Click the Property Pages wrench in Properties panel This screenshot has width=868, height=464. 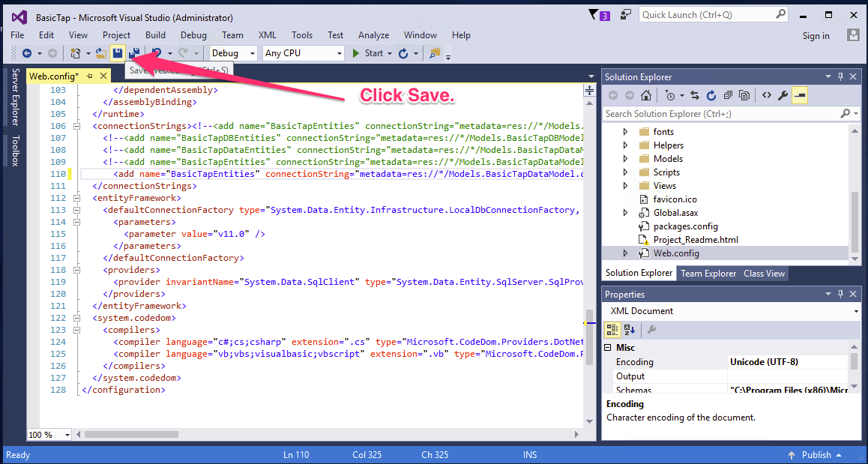[651, 330]
